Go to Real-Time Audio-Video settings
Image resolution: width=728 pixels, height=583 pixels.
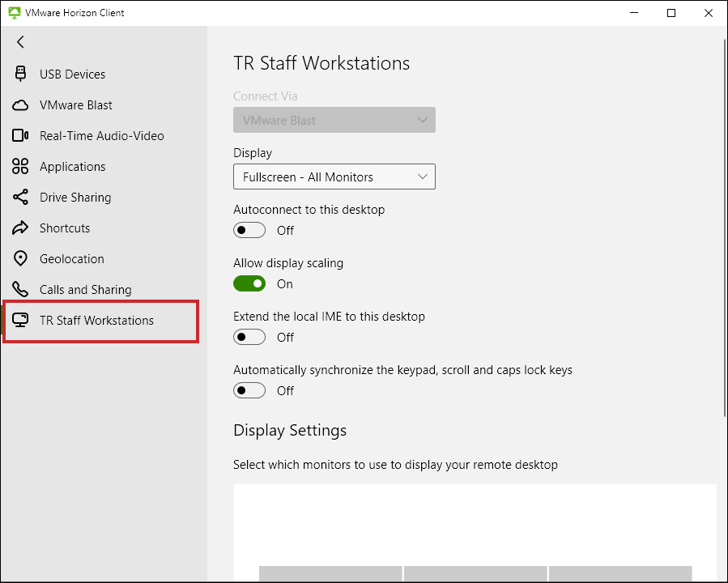pyautogui.click(x=104, y=135)
